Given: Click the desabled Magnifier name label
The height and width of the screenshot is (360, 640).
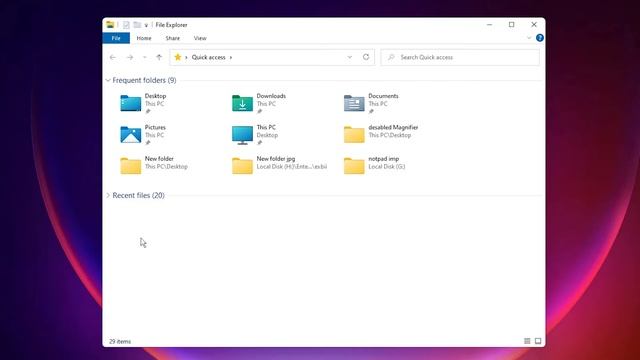Looking at the screenshot, I should (393, 127).
